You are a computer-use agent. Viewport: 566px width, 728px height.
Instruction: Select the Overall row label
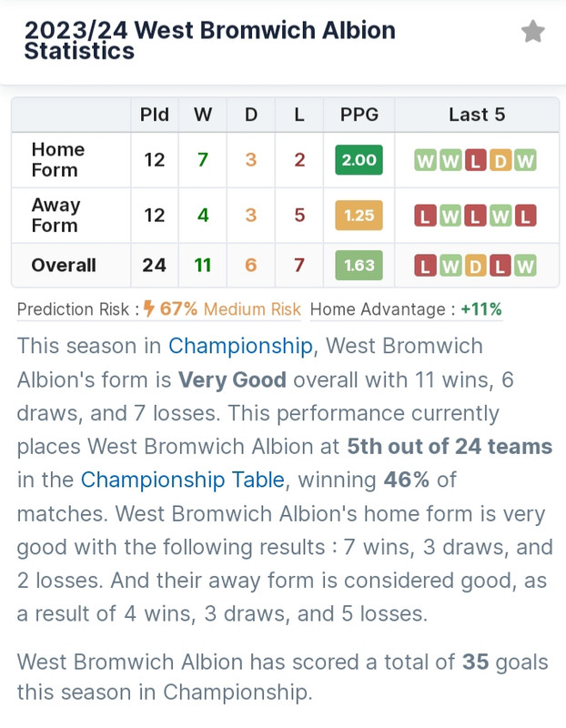64,265
